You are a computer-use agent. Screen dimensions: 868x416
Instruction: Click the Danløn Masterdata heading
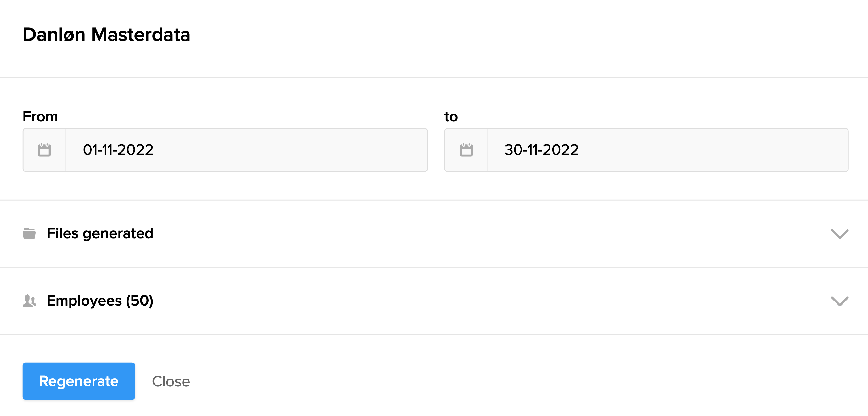[106, 34]
